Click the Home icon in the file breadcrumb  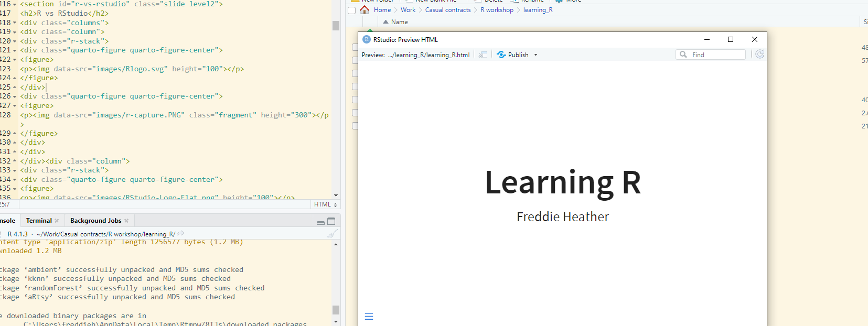[x=365, y=10]
